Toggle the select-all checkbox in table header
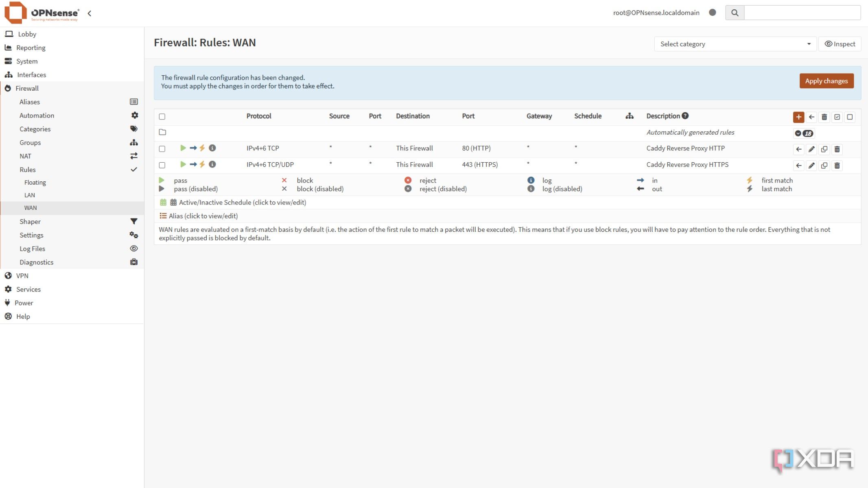This screenshot has height=488, width=868. pyautogui.click(x=162, y=117)
